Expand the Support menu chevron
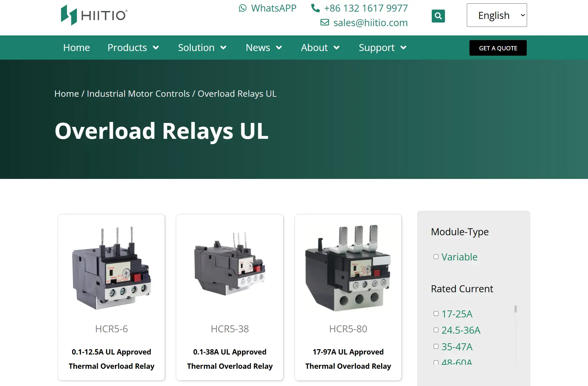This screenshot has height=386, width=588. tap(404, 48)
